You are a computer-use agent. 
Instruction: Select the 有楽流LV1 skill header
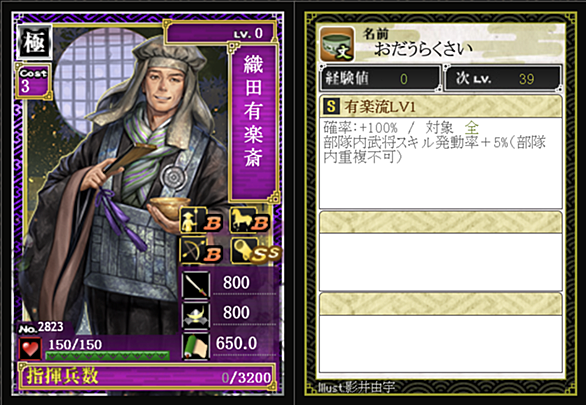click(441, 107)
